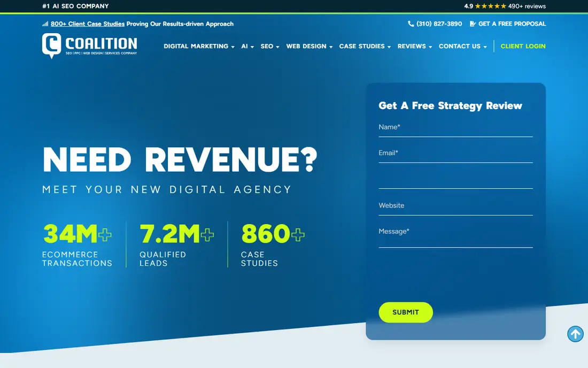The height and width of the screenshot is (368, 588).
Task: Focus the Email input field
Action: pyautogui.click(x=455, y=154)
